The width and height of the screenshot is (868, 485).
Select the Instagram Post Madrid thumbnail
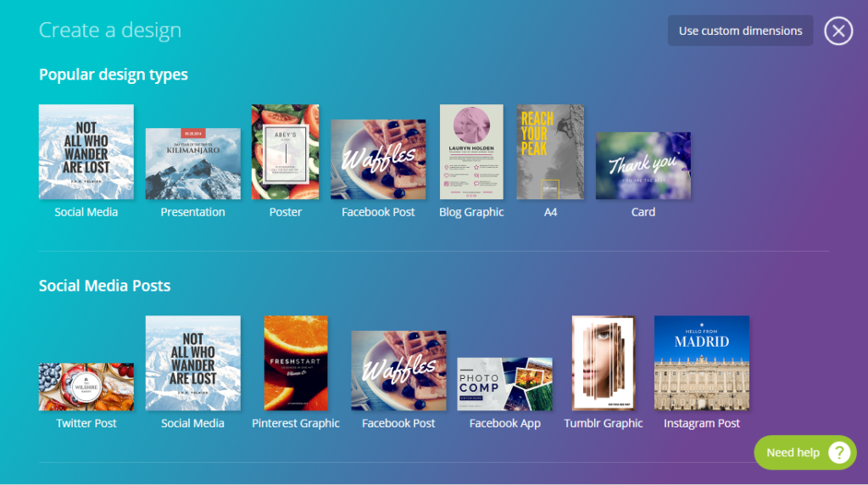(x=701, y=363)
